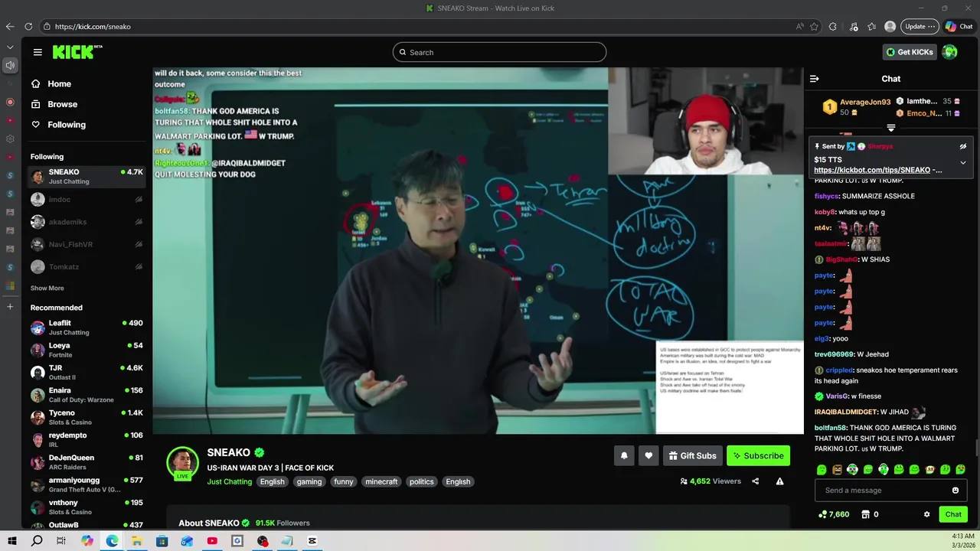The image size is (980, 551).
Task: Click the notification bell button
Action: coord(624,455)
